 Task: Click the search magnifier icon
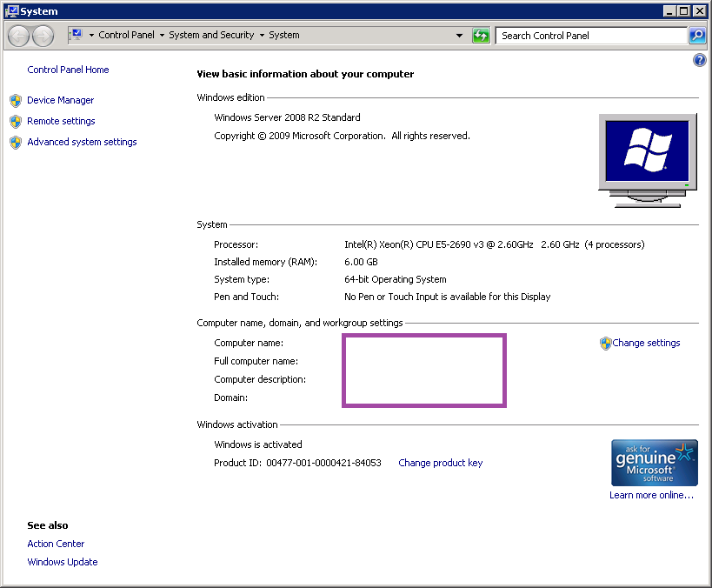pos(697,36)
